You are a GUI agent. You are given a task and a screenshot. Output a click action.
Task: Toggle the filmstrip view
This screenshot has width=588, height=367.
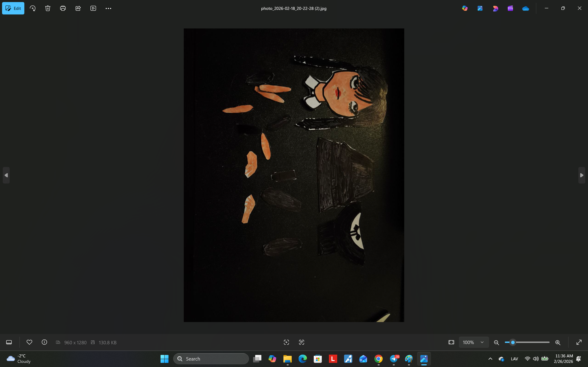(x=9, y=342)
